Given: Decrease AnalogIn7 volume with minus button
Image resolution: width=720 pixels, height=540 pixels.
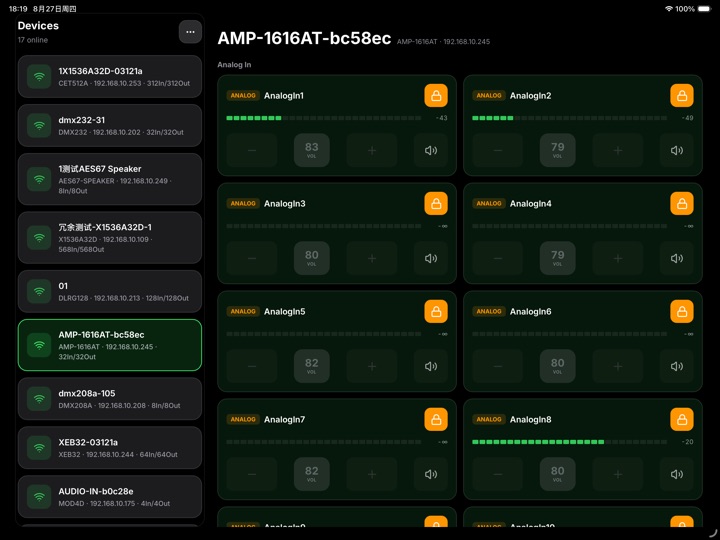Looking at the screenshot, I should point(252,474).
